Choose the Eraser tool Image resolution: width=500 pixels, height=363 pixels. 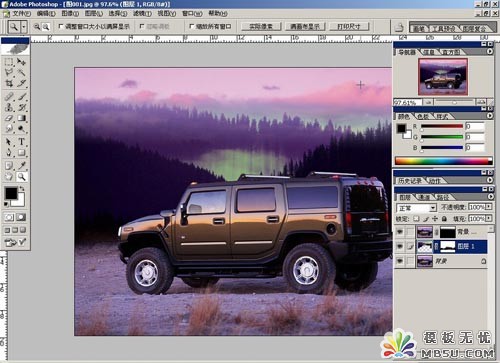click(x=9, y=118)
